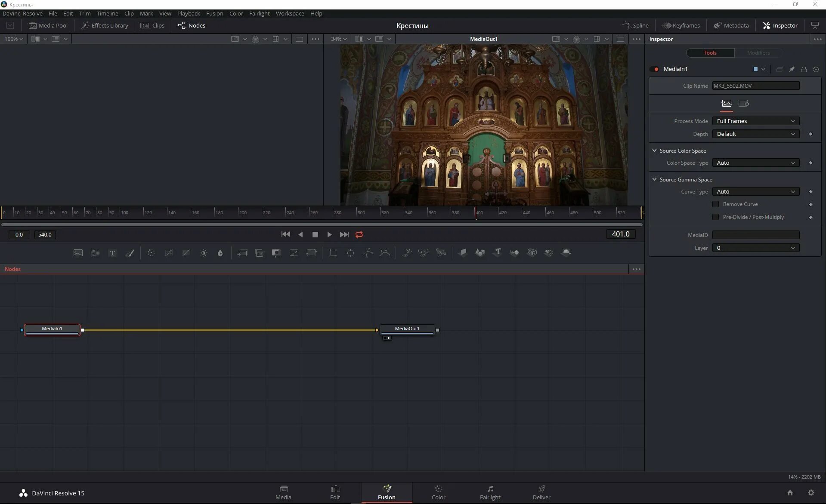
Task: Add an Ellipse mask
Action: click(x=350, y=253)
